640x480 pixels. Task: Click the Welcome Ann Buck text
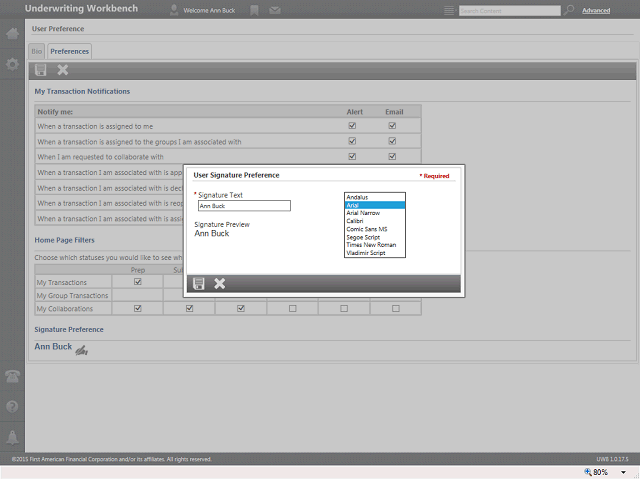tap(209, 11)
